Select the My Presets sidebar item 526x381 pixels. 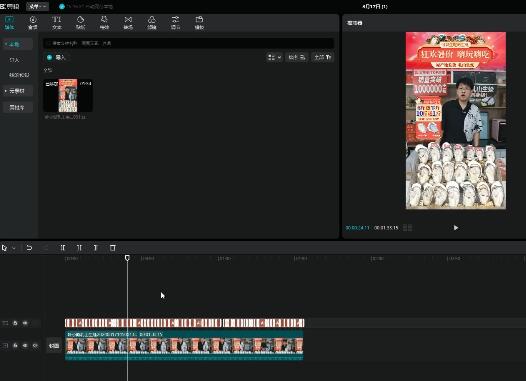pyautogui.click(x=19, y=75)
